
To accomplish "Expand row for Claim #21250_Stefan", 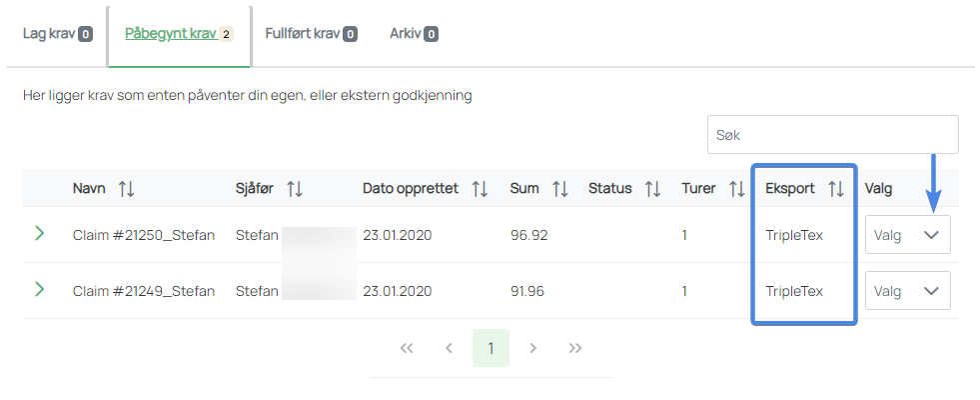I will [39, 234].
